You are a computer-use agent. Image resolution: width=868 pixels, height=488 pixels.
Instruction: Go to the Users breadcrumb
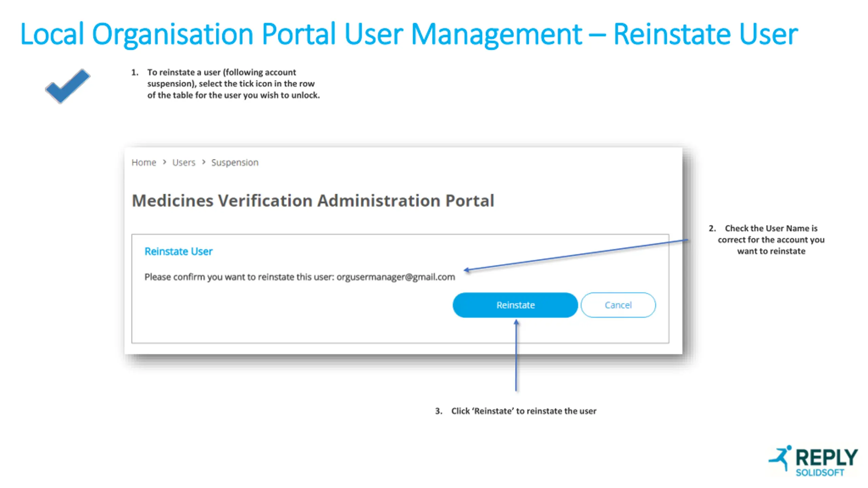point(183,163)
